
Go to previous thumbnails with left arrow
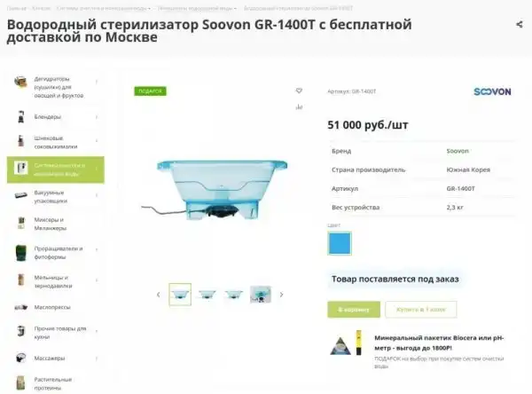point(159,295)
